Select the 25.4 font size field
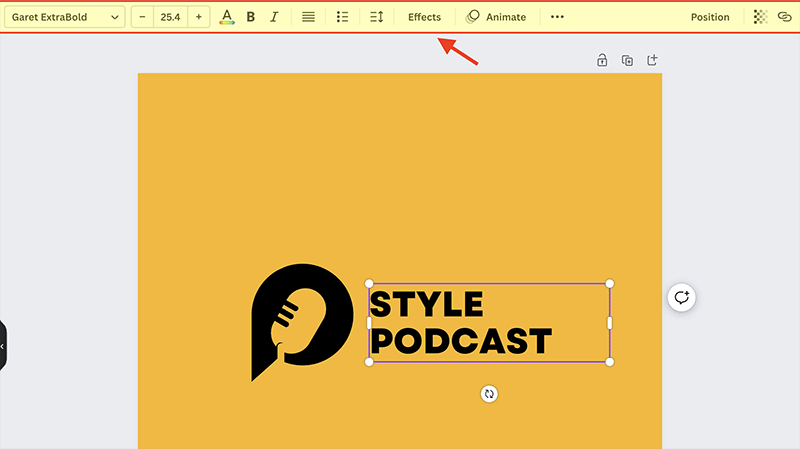 [x=170, y=17]
